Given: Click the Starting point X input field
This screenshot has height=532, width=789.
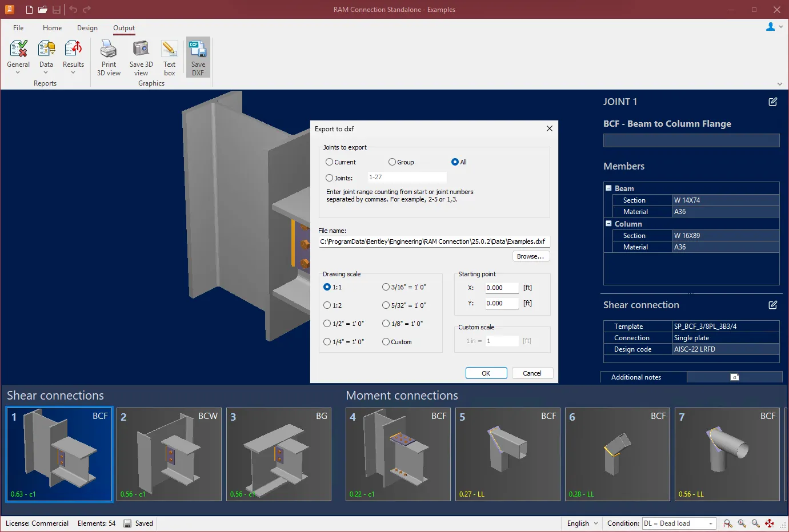Looking at the screenshot, I should (501, 288).
